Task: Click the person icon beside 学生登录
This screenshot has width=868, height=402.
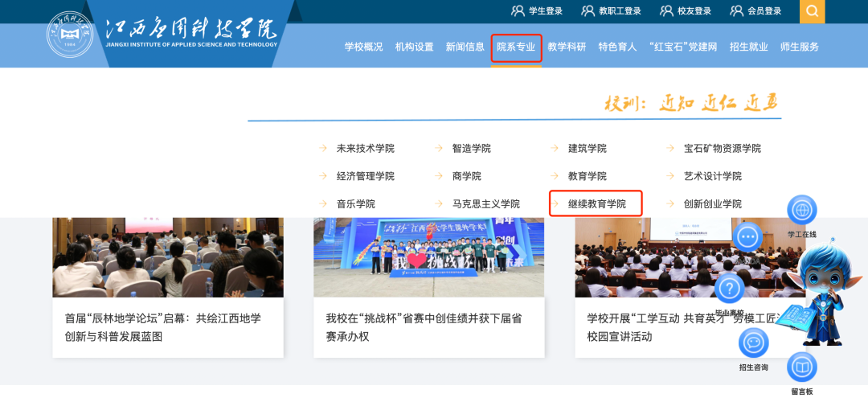Action: click(x=518, y=11)
